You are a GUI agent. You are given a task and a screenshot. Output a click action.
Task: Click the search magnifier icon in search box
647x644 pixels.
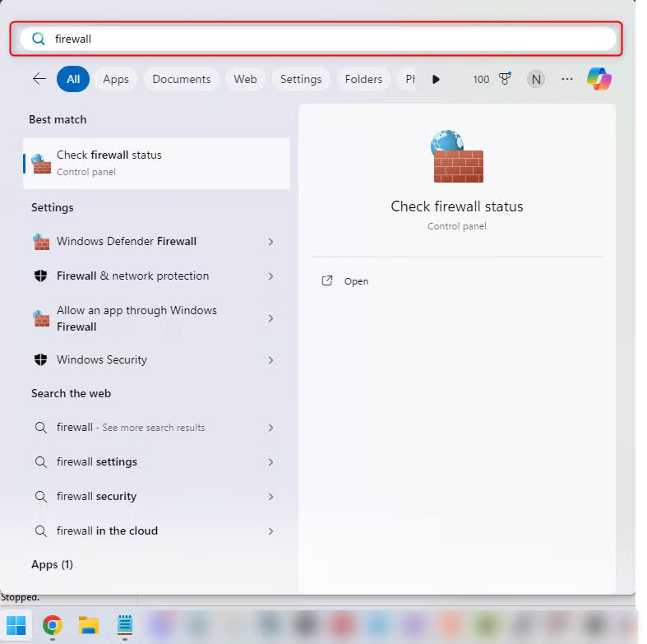(39, 39)
